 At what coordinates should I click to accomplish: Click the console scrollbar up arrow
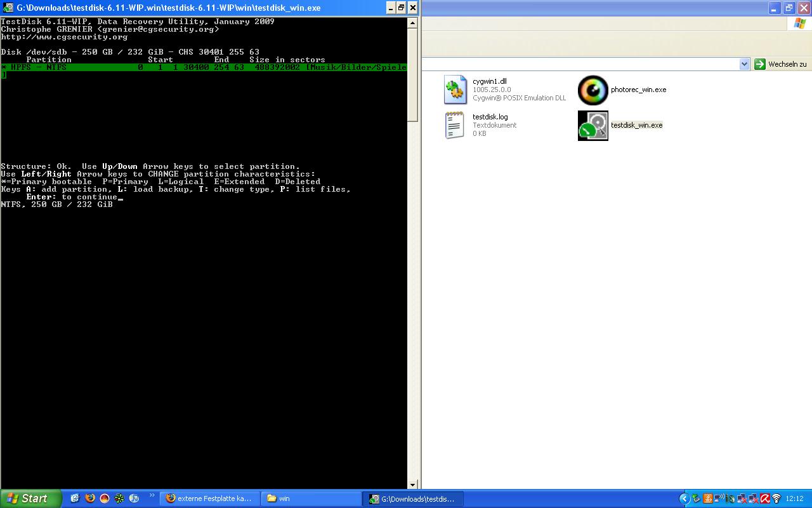(x=412, y=23)
